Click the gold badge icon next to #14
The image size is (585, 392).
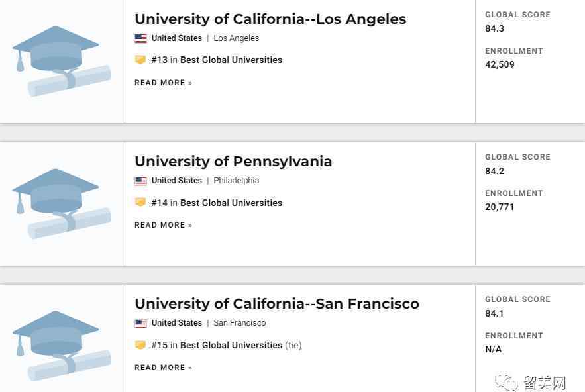[x=140, y=202]
